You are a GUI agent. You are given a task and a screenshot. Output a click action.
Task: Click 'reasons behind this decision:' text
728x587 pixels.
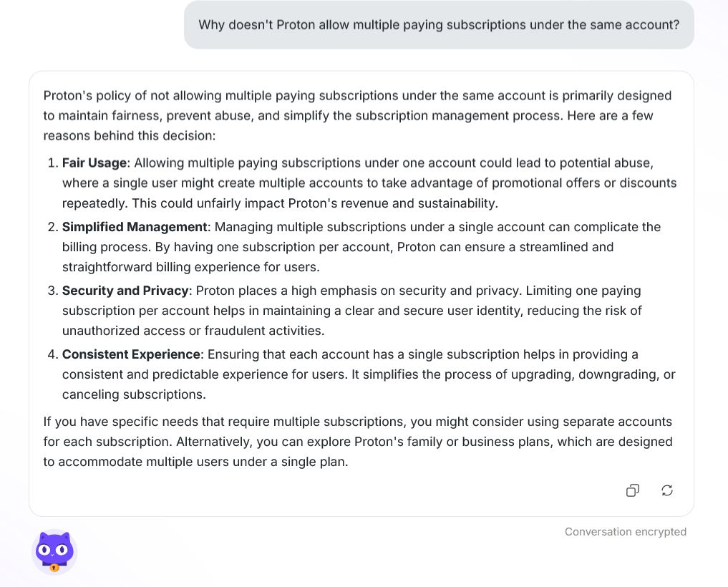[130, 135]
